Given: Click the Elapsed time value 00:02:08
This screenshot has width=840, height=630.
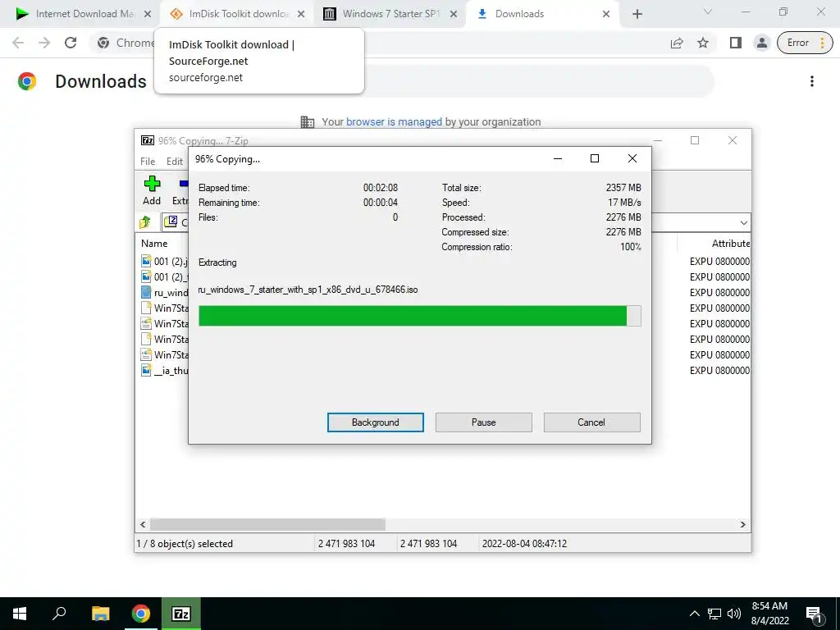Looking at the screenshot, I should [x=381, y=188].
